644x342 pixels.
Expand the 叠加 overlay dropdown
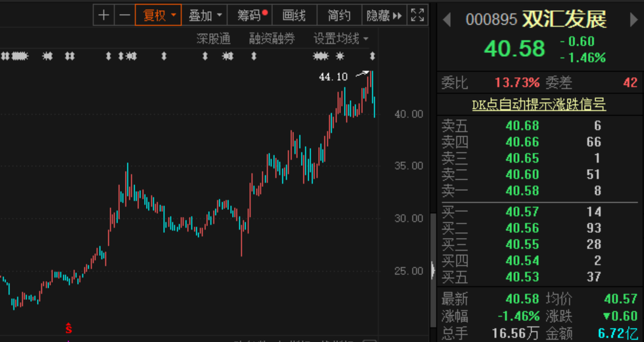[205, 15]
